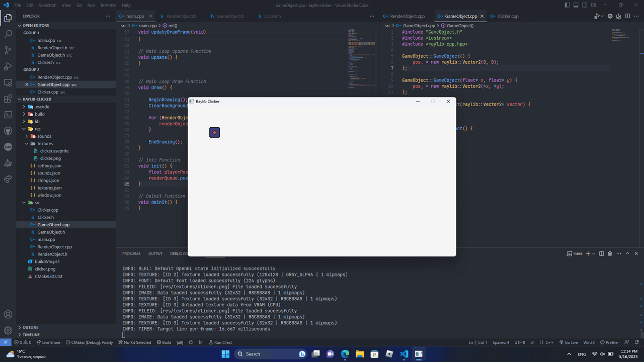
Task: Toggle the primary side bar visibility
Action: 568,5
